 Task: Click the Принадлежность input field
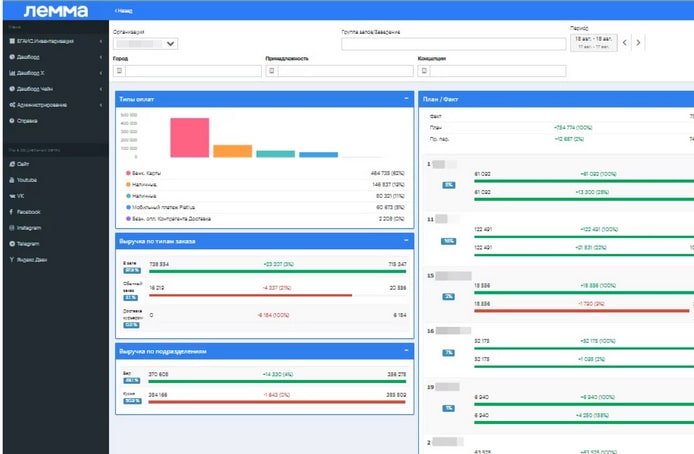[x=346, y=71]
